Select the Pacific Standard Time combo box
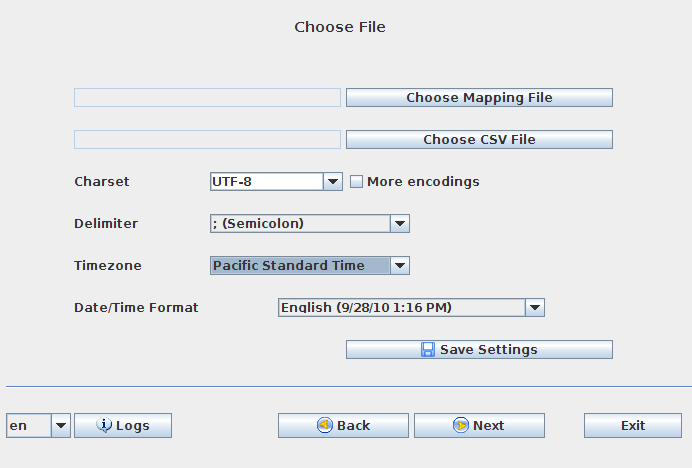The height and width of the screenshot is (468, 692). click(299, 266)
